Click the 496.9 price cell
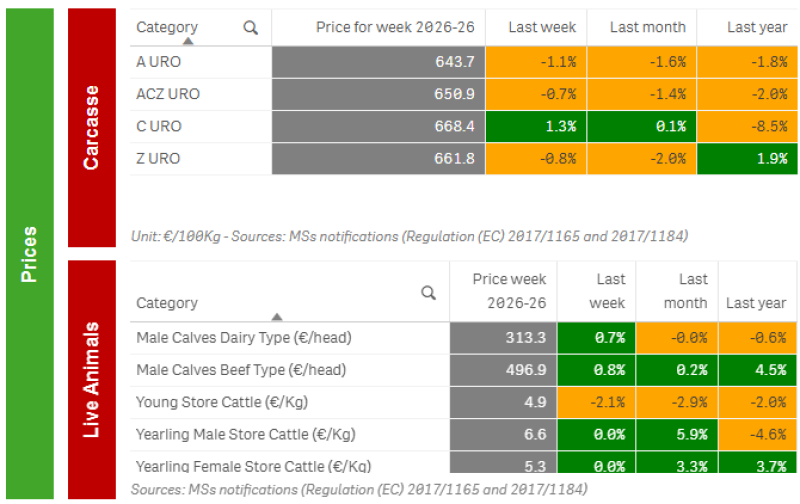Image resolution: width=800 pixels, height=504 pixels. 503,370
